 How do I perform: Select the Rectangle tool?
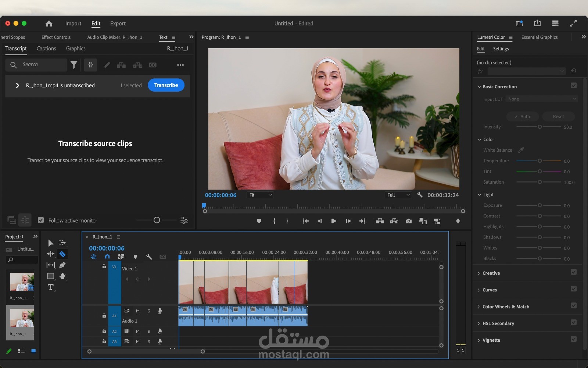[51, 276]
